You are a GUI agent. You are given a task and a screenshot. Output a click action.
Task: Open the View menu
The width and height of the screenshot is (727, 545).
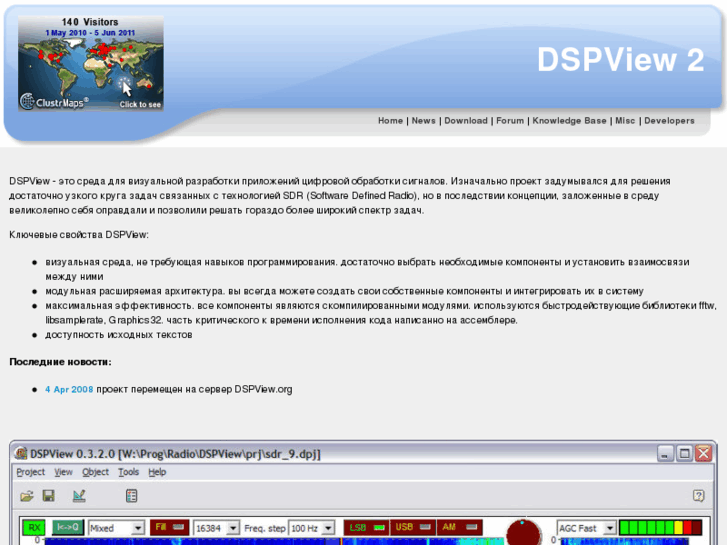click(63, 472)
